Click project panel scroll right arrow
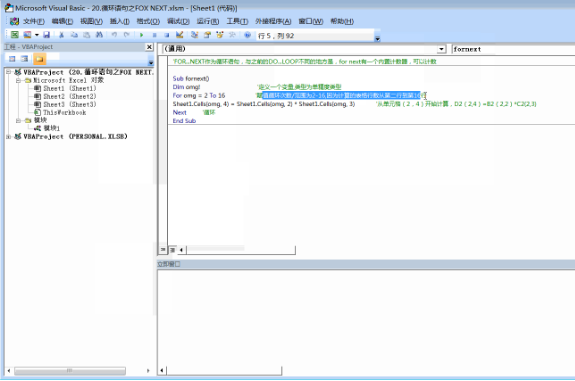 (148, 371)
